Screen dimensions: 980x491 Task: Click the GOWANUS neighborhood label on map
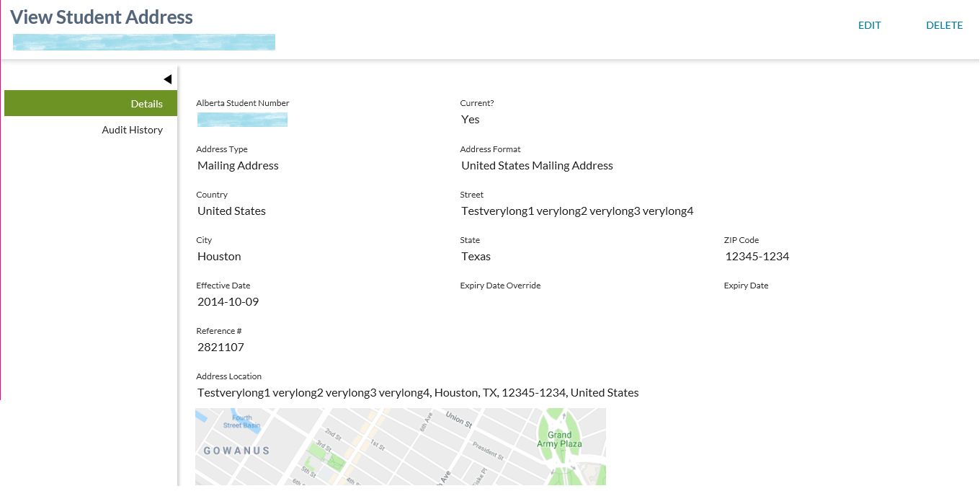click(236, 451)
